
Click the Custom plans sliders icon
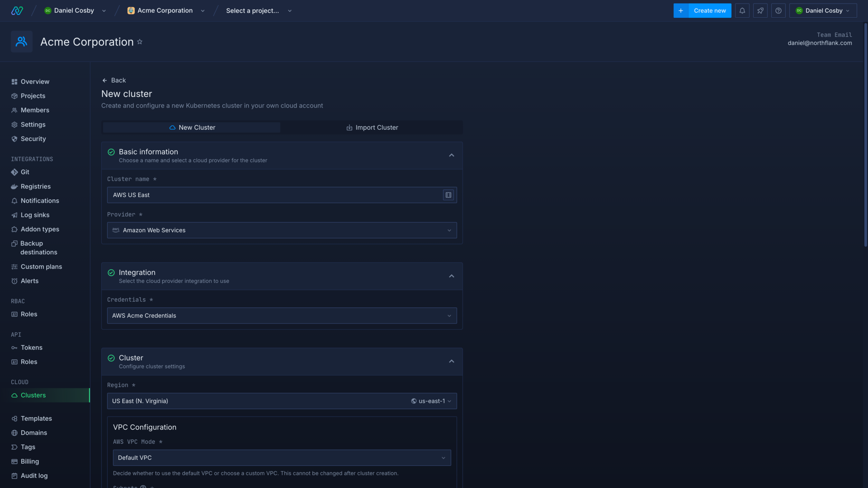point(14,267)
